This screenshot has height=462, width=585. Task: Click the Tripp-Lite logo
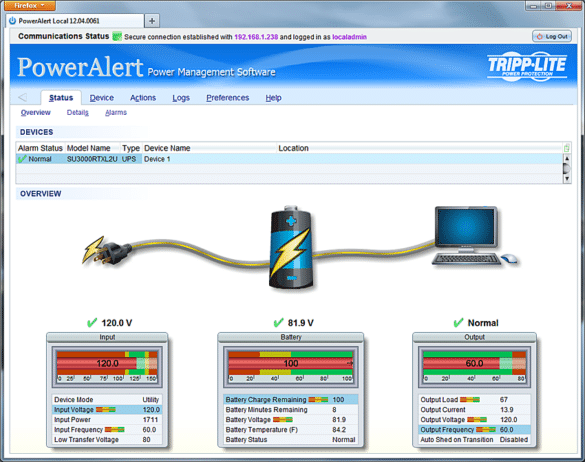point(527,66)
